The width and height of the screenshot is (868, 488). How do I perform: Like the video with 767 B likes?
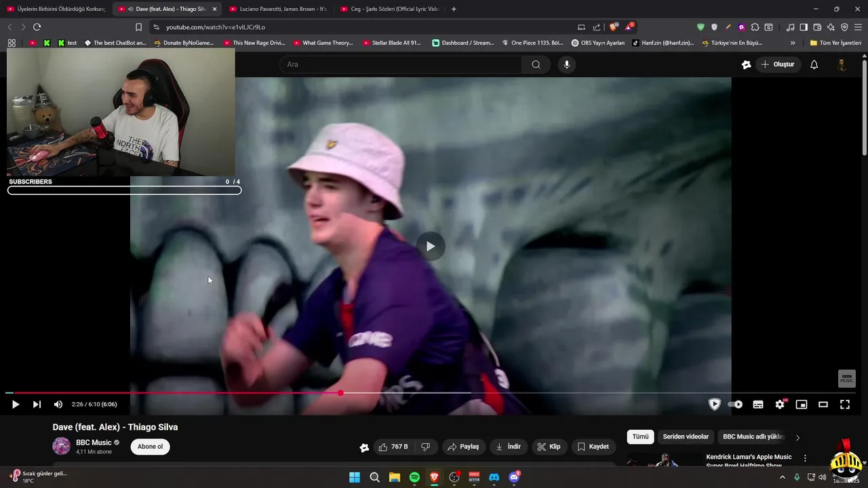393,447
